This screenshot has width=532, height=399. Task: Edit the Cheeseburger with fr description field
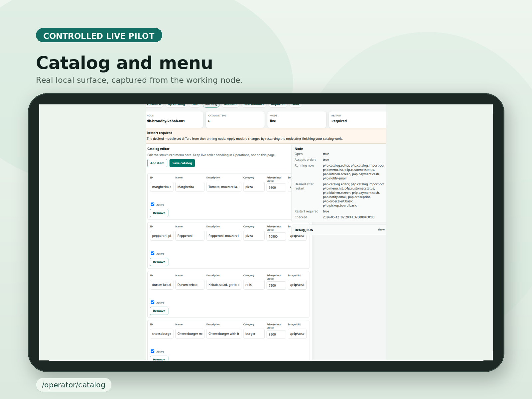click(224, 333)
